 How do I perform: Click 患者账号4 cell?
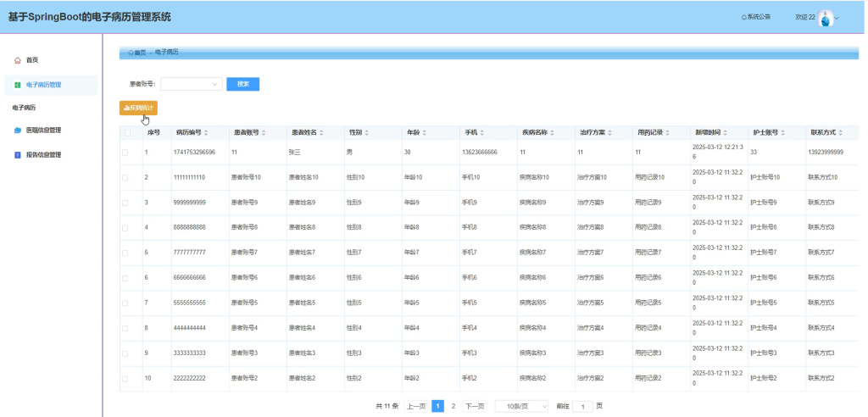pos(244,328)
